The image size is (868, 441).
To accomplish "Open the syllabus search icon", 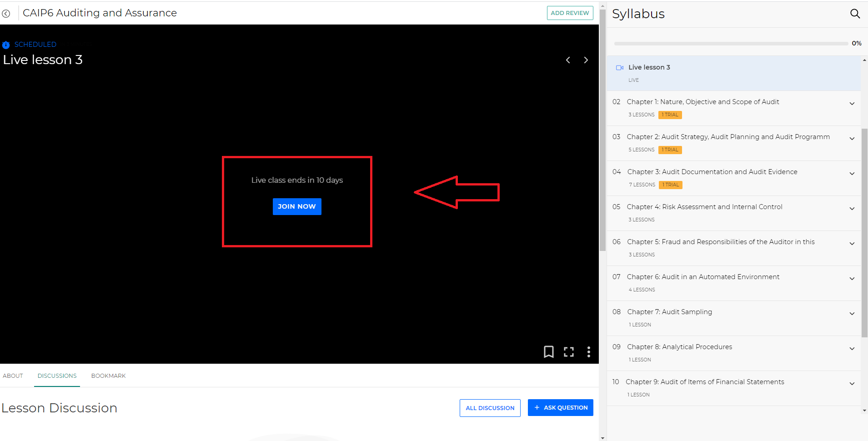I will [855, 14].
